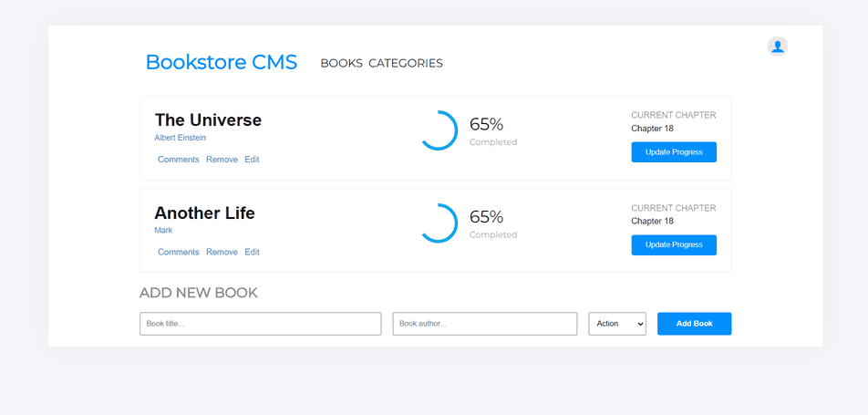
Task: Click author name Albert Einstein
Action: (x=180, y=138)
